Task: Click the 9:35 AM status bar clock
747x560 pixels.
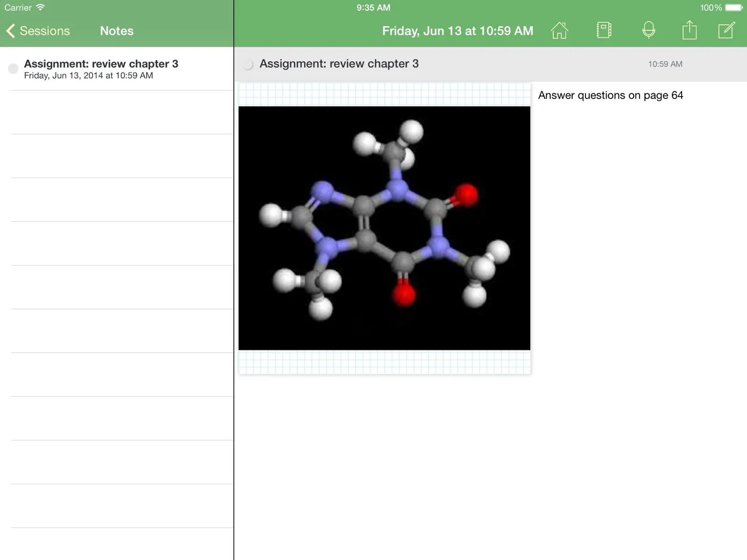Action: point(373,7)
